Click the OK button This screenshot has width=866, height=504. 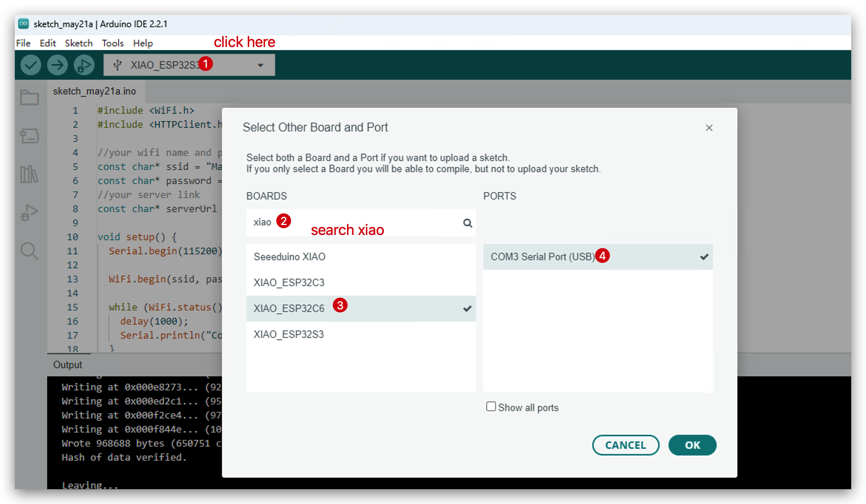692,445
